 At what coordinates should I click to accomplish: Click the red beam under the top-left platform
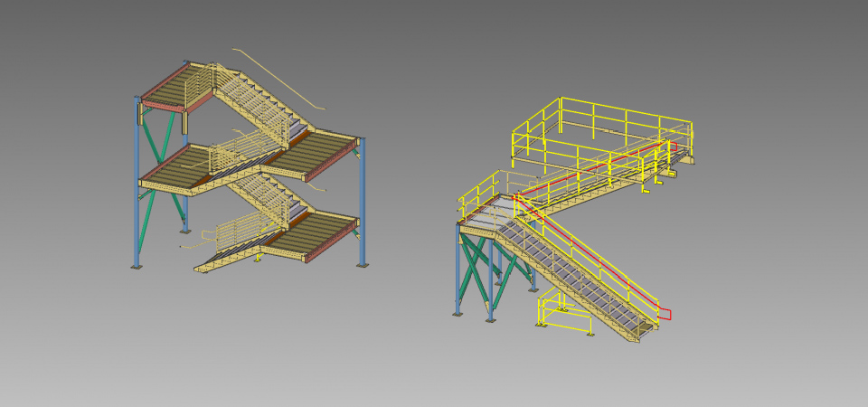[x=161, y=106]
